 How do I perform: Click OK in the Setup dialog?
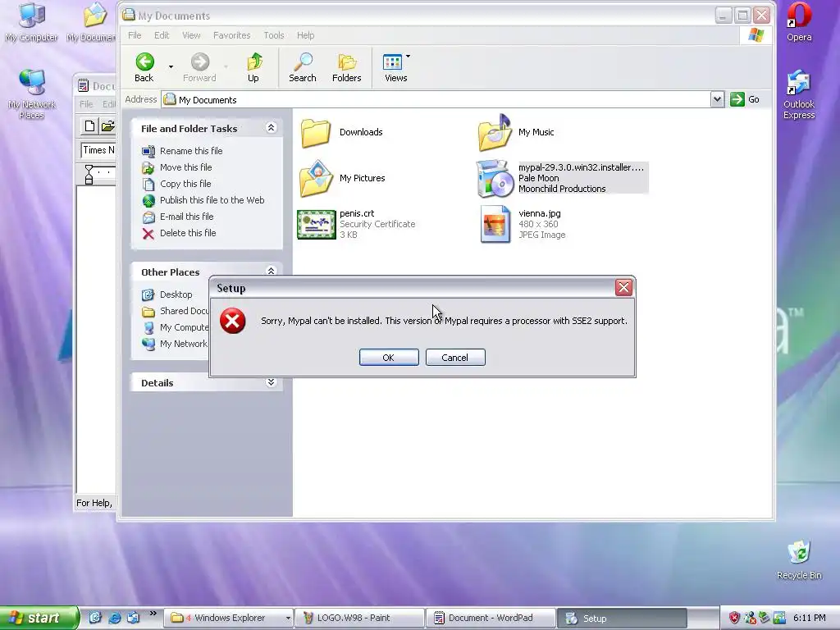click(389, 358)
